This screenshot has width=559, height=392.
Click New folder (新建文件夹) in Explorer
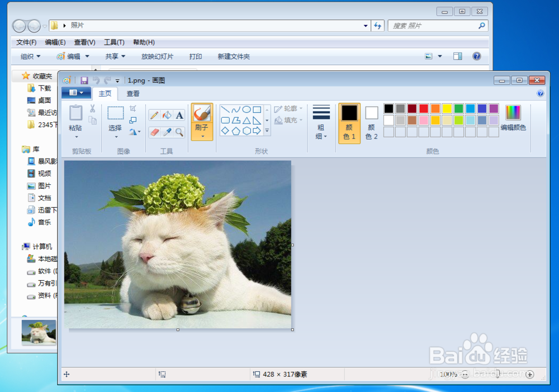(234, 56)
